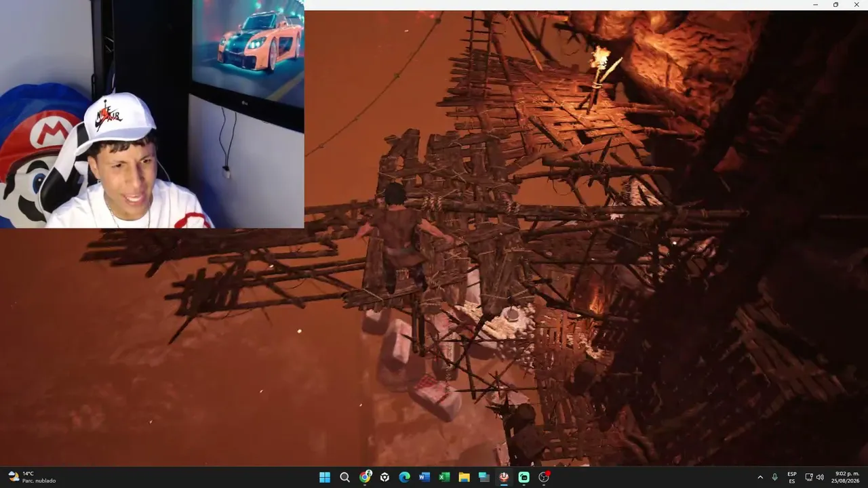Open File Explorer from the taskbar

(464, 477)
